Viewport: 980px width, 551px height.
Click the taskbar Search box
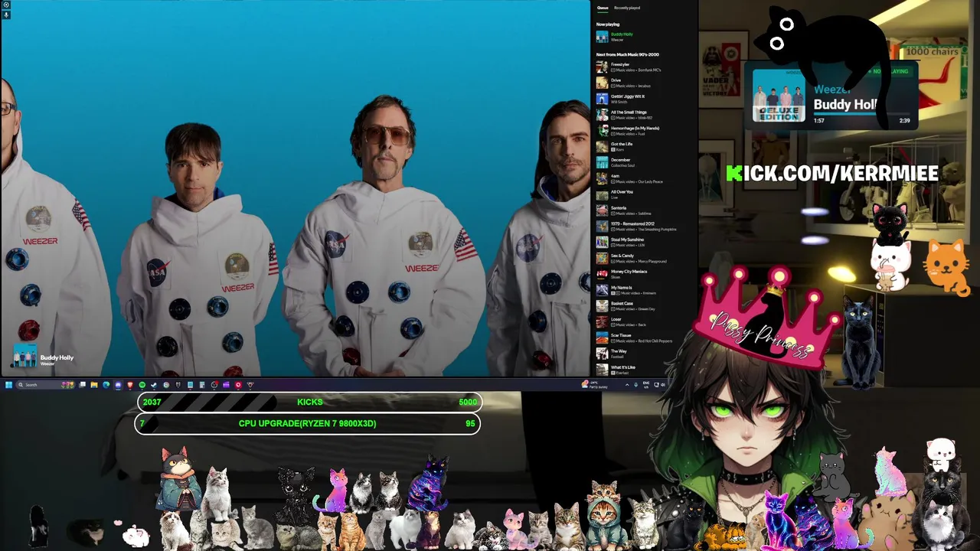click(x=45, y=385)
